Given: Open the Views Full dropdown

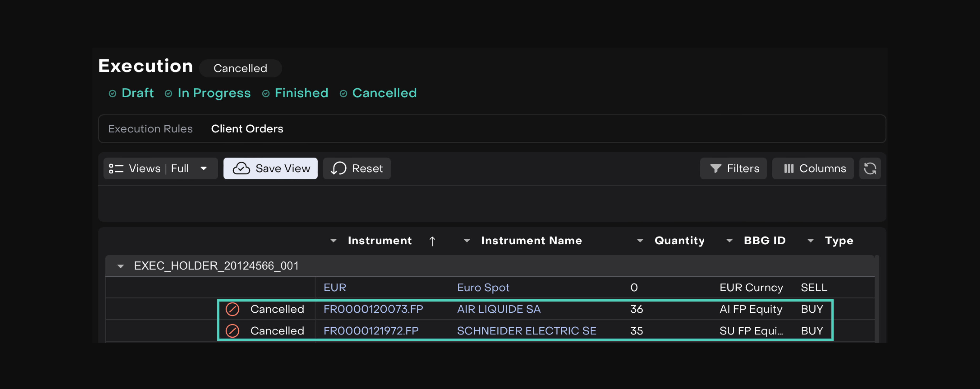Looking at the screenshot, I should coord(160,168).
